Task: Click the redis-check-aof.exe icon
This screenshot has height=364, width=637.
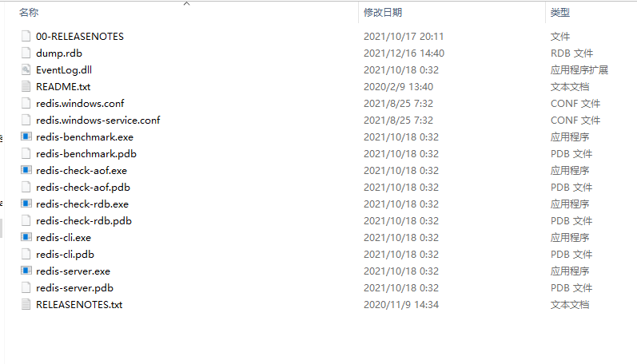Action: (26, 170)
